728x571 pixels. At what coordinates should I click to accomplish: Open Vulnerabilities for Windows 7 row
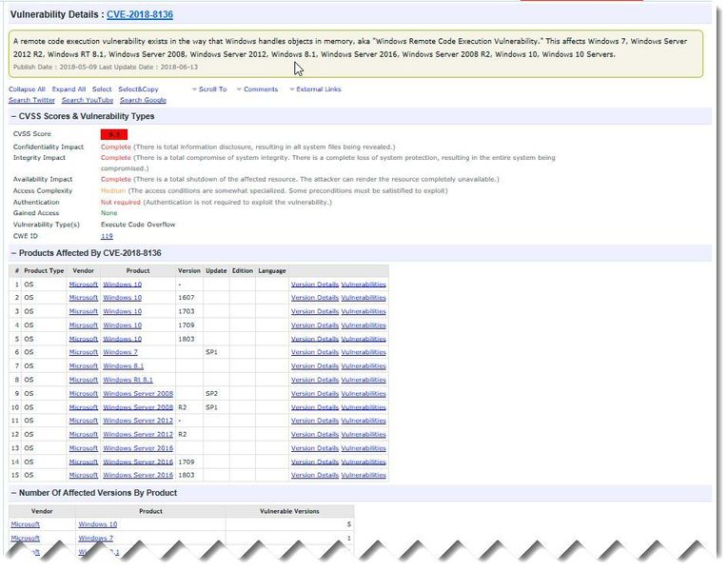click(364, 352)
